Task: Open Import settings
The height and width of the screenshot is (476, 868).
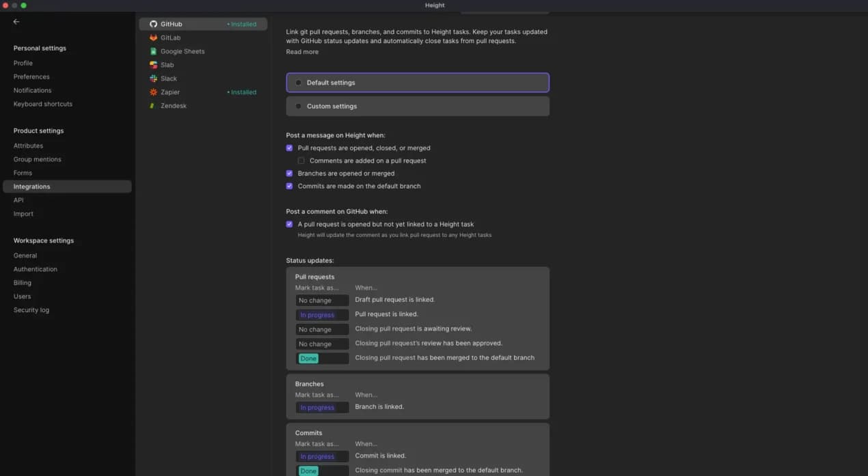Action: [23, 214]
